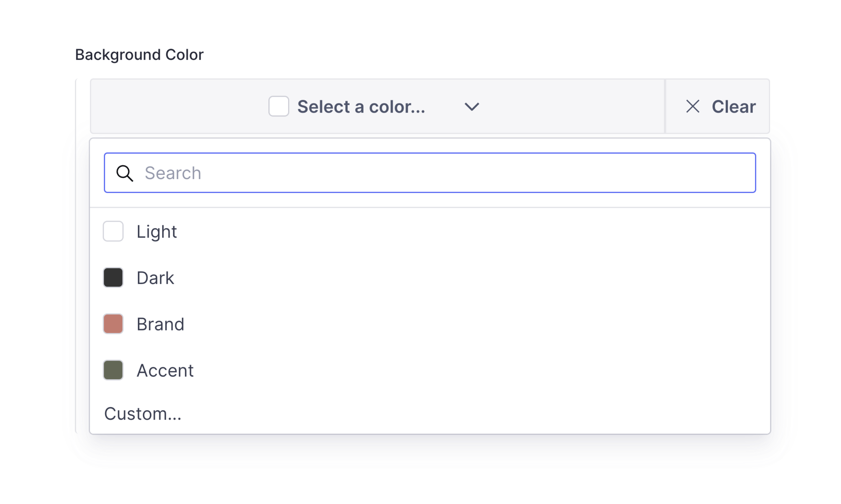Choose the Accent option label
This screenshot has width=841, height=504.
coord(165,370)
